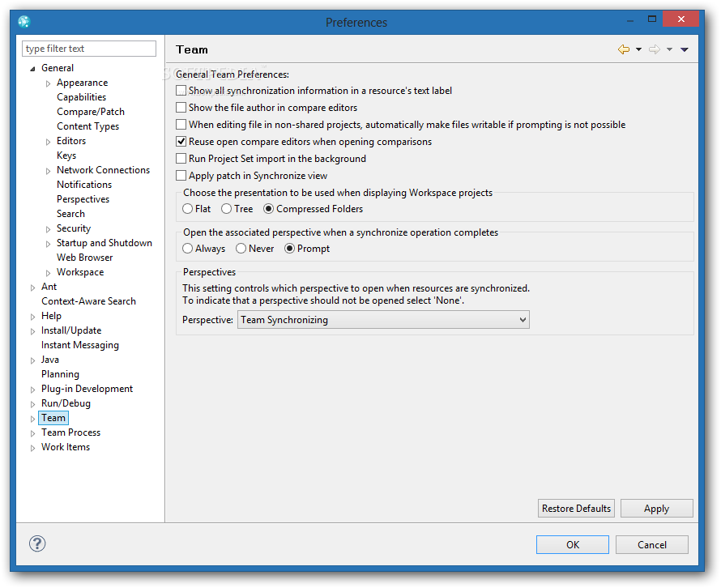This screenshot has width=721, height=588.
Task: Click the back navigation arrow icon
Action: pyautogui.click(x=624, y=49)
